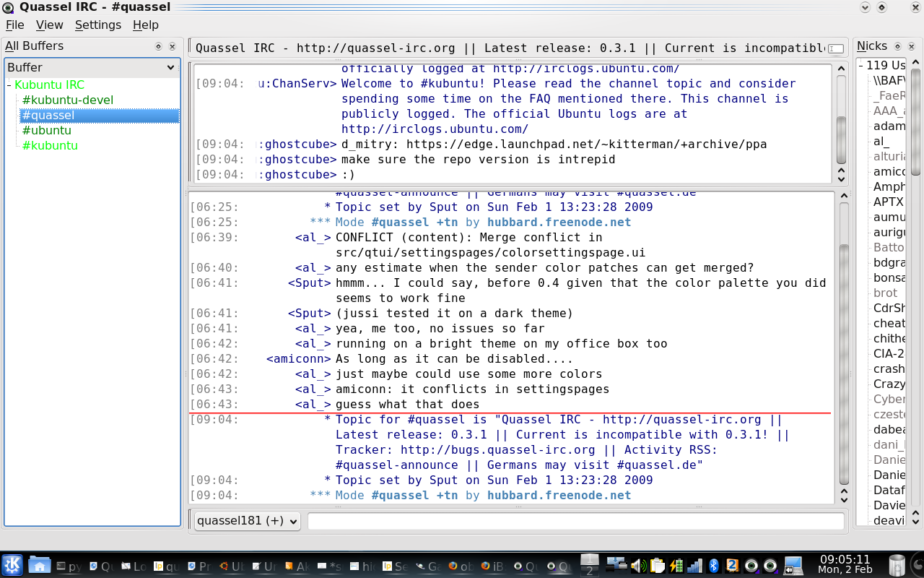Open the window menu icon in titlebar
Screen dimensions: 924x578
pos(9,7)
